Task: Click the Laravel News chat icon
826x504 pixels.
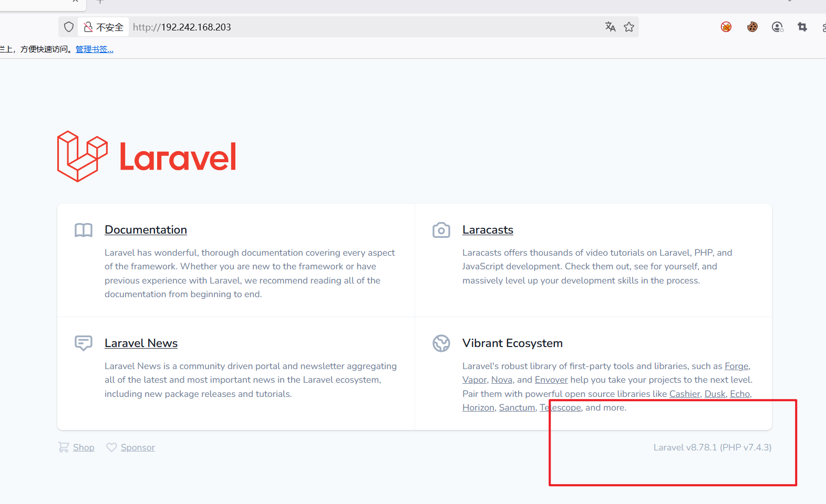Action: click(x=84, y=343)
